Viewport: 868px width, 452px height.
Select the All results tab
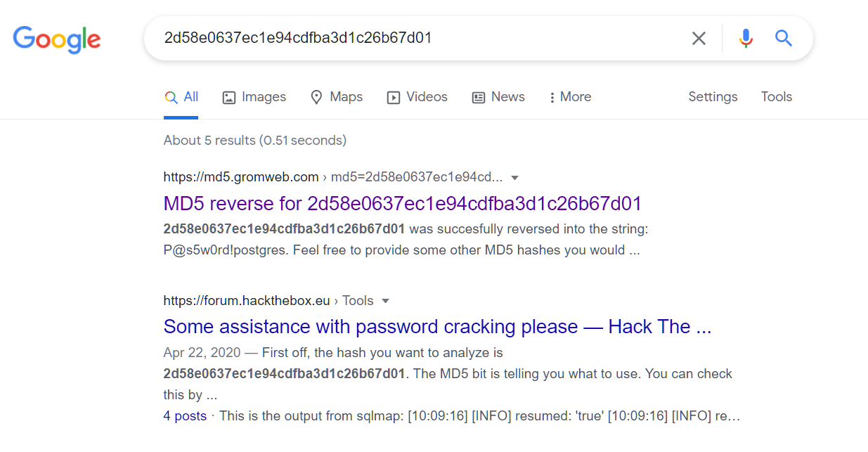(181, 97)
